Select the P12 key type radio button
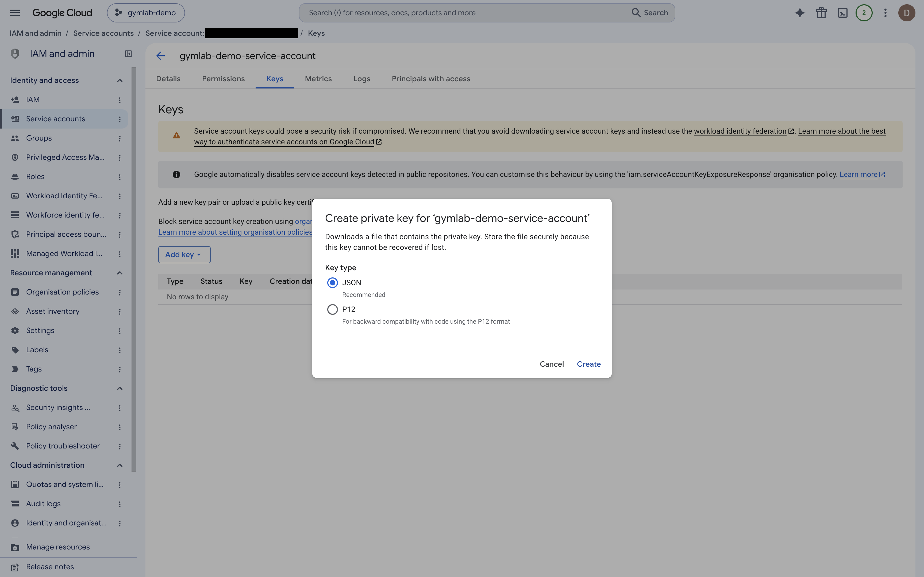Image resolution: width=924 pixels, height=577 pixels. click(332, 309)
